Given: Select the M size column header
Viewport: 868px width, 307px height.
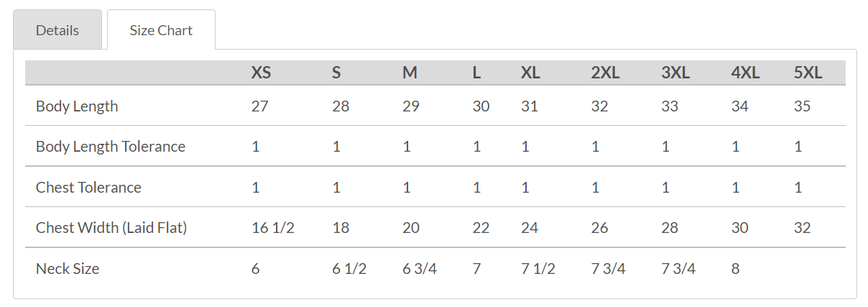Looking at the screenshot, I should (x=410, y=73).
